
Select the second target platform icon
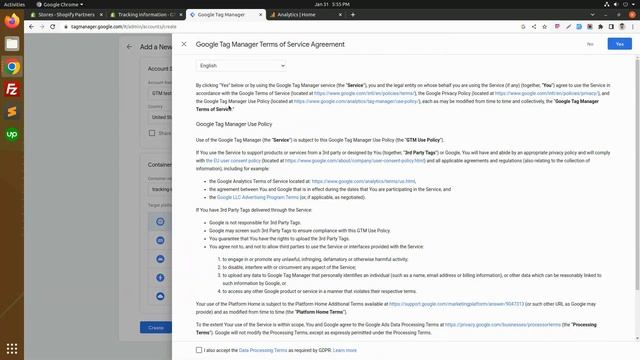(x=160, y=240)
